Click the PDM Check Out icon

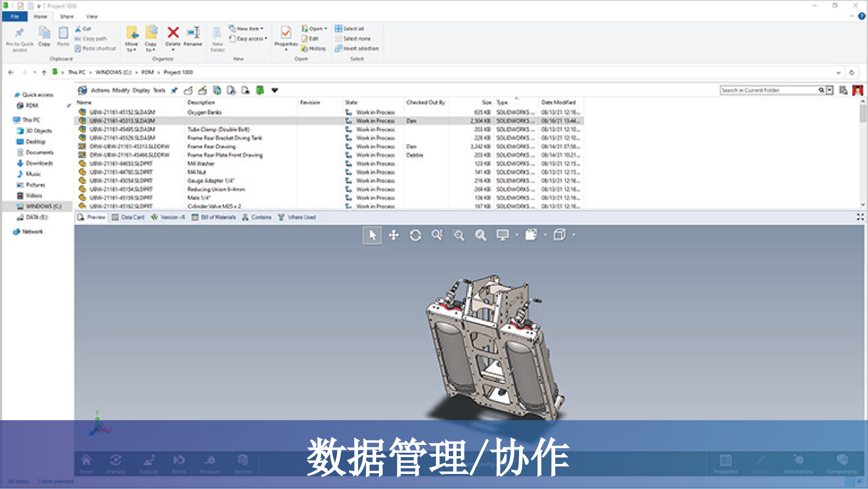(x=188, y=90)
